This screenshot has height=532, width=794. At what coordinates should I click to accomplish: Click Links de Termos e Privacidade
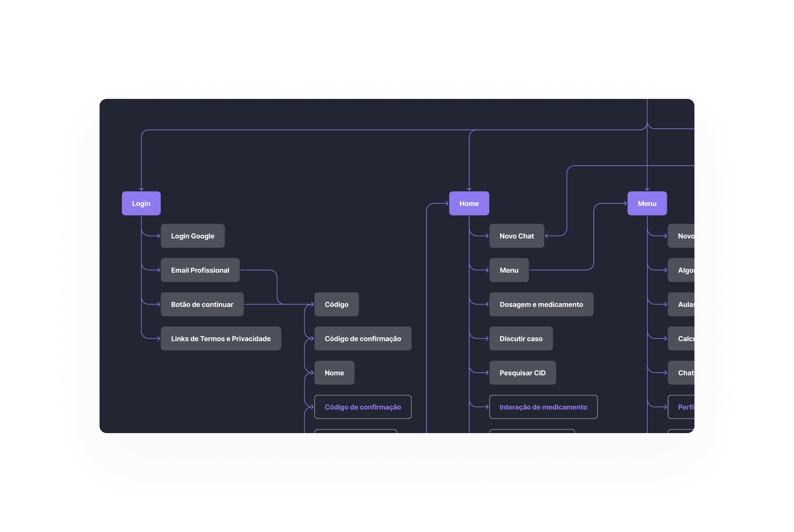[x=221, y=339]
